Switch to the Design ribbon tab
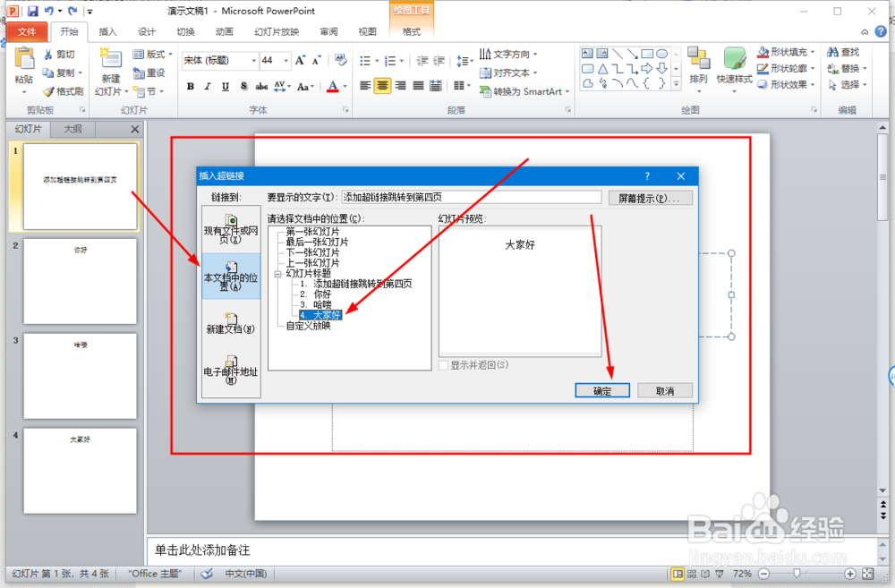The image size is (895, 588). (x=147, y=31)
